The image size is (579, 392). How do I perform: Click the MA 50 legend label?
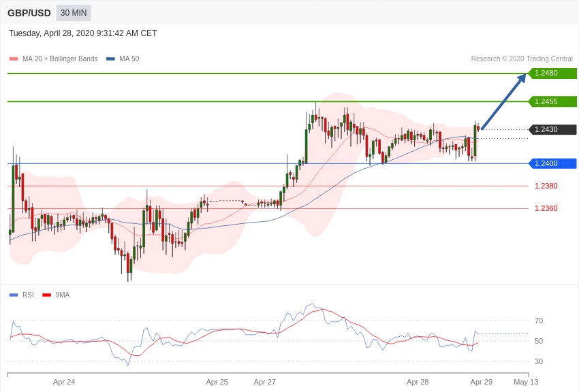pos(129,59)
